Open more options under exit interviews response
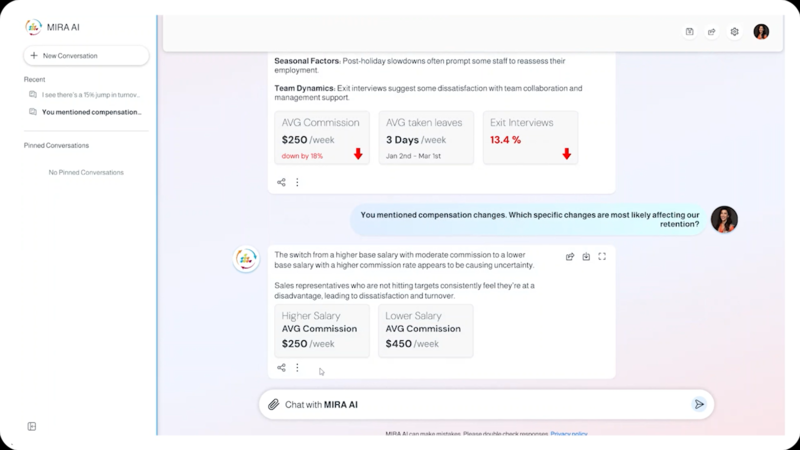This screenshot has height=450, width=800. [x=297, y=182]
